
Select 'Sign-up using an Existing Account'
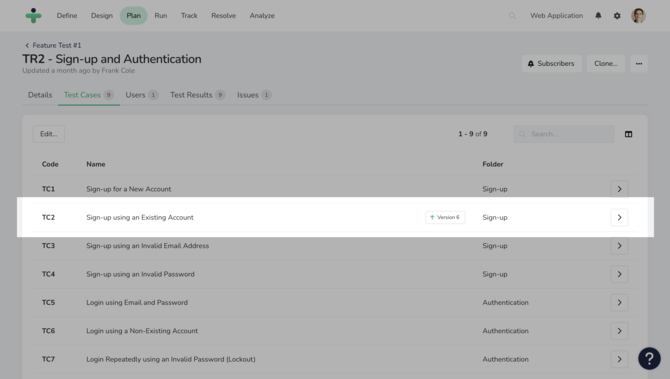coord(140,217)
